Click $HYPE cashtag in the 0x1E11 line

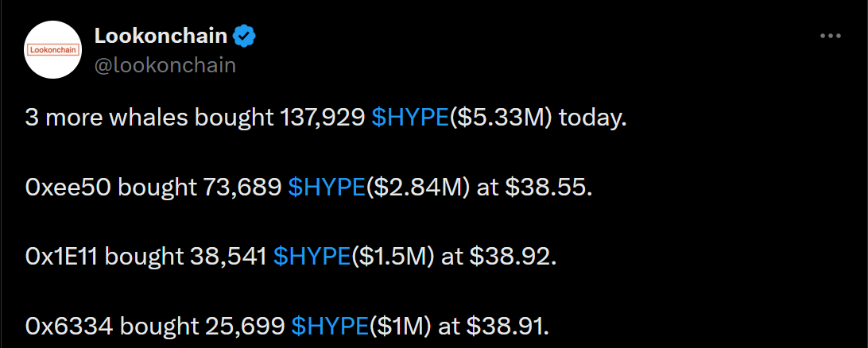(x=312, y=257)
